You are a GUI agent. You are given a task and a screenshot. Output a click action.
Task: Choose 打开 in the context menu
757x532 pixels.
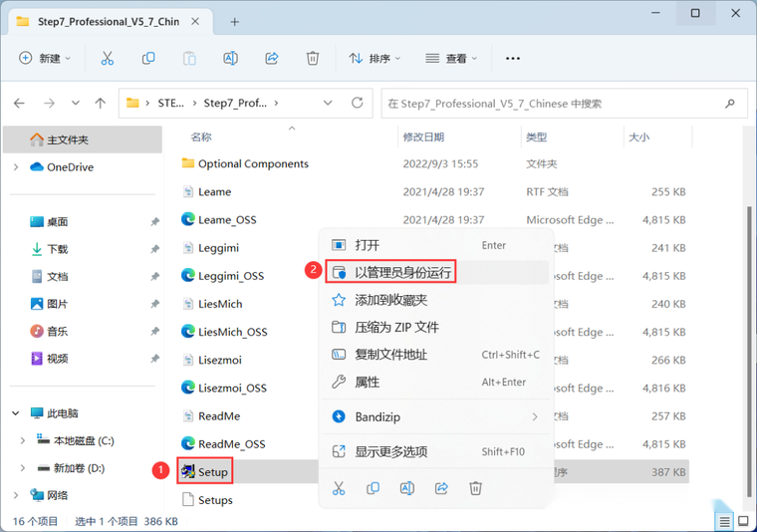[435, 245]
